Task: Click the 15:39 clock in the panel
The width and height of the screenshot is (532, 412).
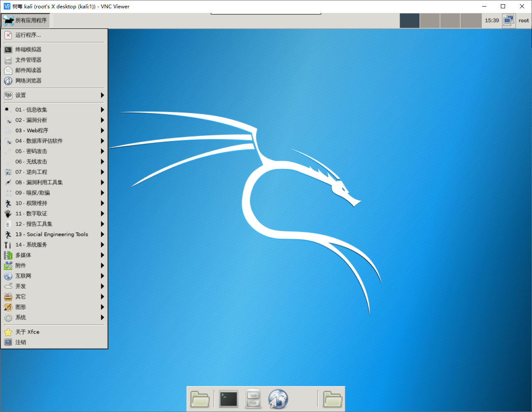Action: 492,20
